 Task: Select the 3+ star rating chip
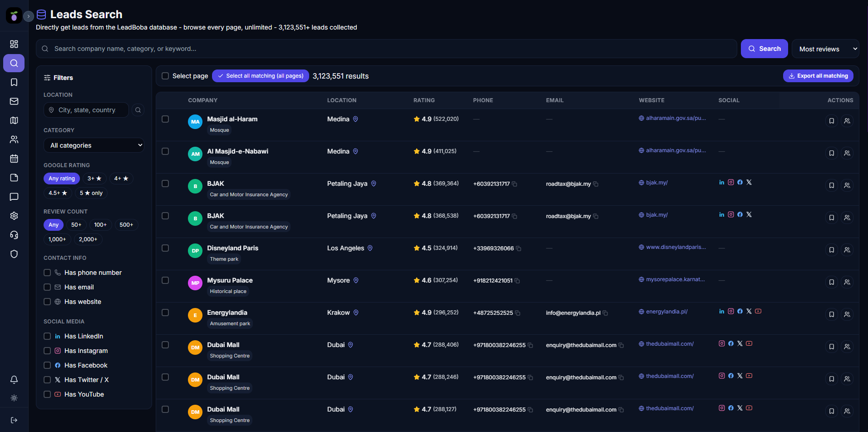[x=94, y=179]
